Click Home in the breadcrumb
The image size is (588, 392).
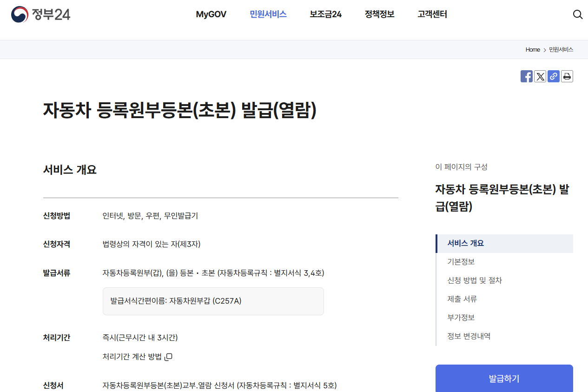click(x=533, y=50)
